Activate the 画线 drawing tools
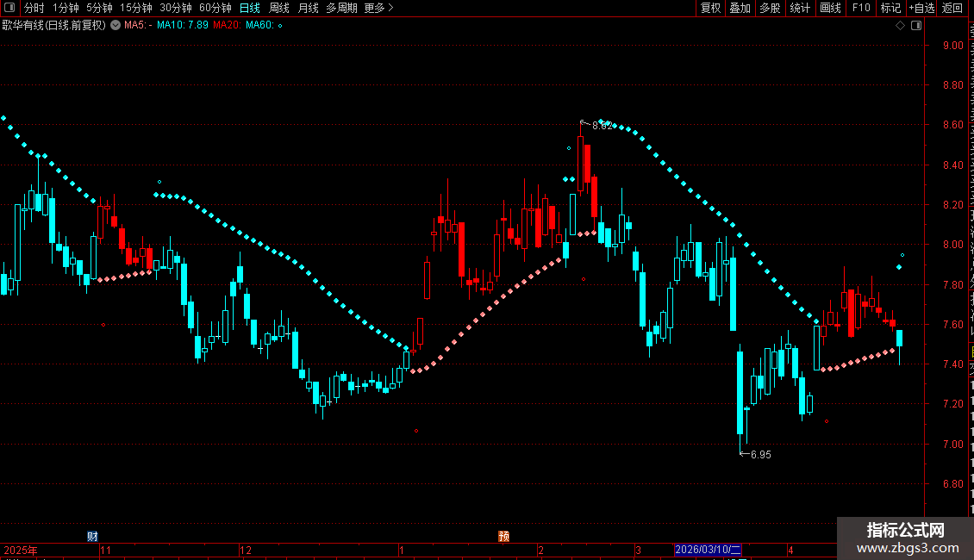Image resolution: width=974 pixels, height=560 pixels. pyautogui.click(x=831, y=8)
